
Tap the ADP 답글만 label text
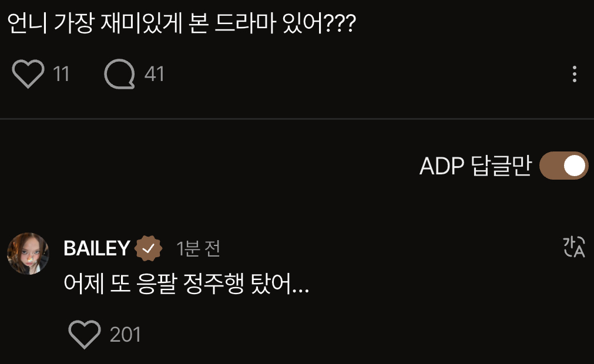pos(475,166)
